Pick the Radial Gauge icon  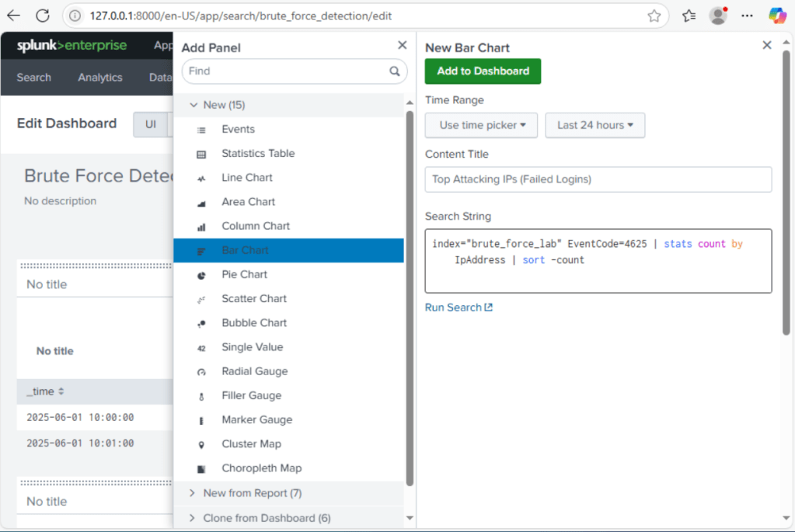[x=202, y=372]
